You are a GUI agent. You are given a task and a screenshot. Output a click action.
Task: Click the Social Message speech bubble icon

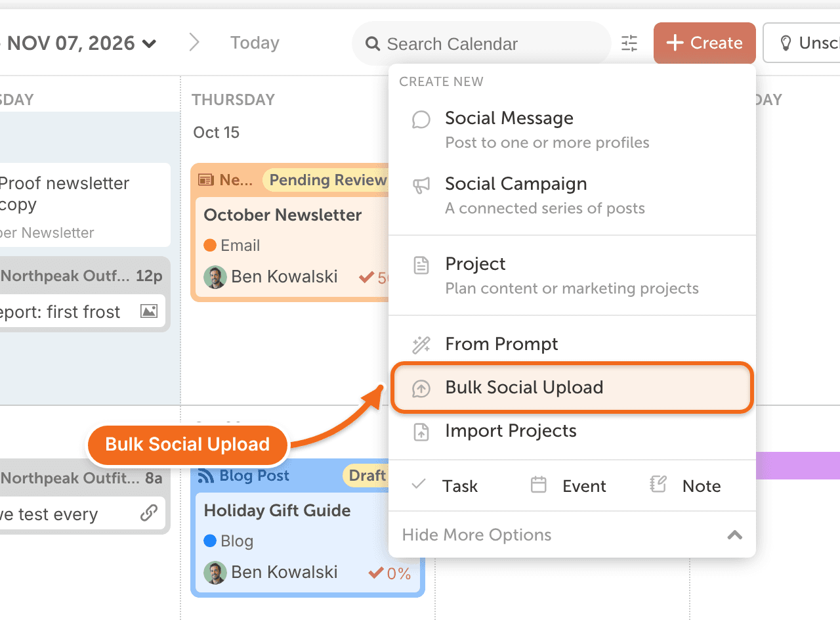tap(421, 120)
